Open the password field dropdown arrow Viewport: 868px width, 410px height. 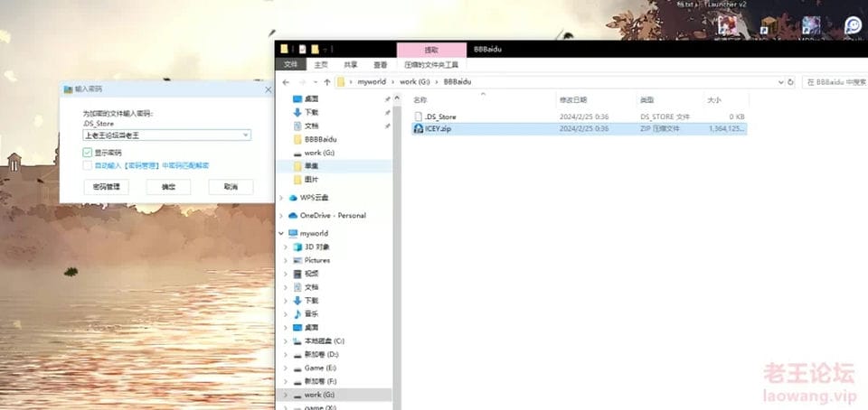[245, 135]
